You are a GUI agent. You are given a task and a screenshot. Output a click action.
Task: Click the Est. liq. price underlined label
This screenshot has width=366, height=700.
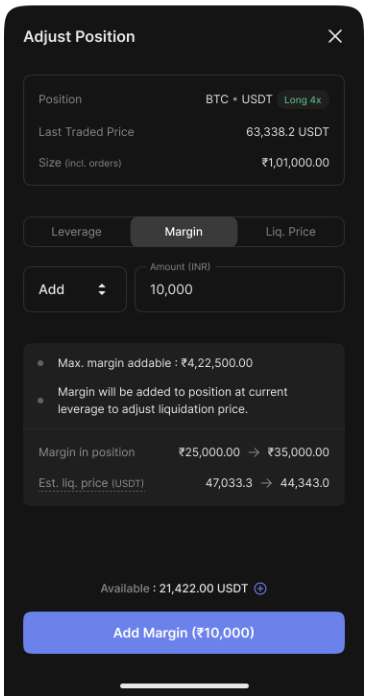[92, 483]
